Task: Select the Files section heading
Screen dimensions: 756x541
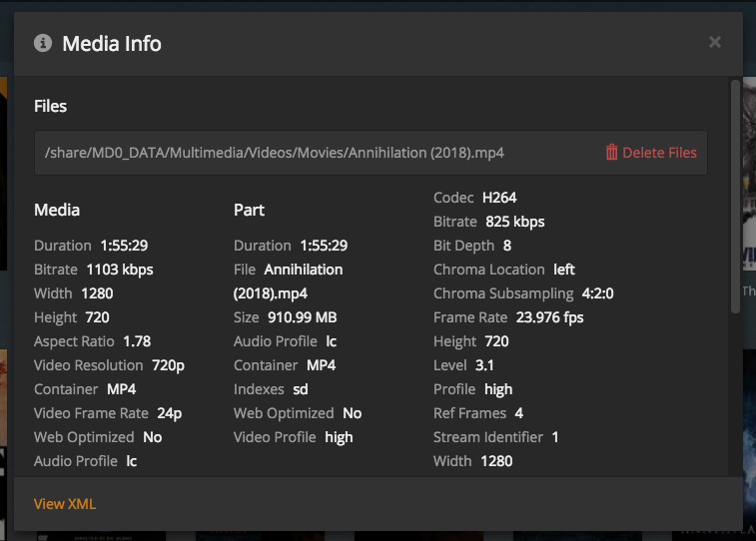Action: pyautogui.click(x=51, y=106)
